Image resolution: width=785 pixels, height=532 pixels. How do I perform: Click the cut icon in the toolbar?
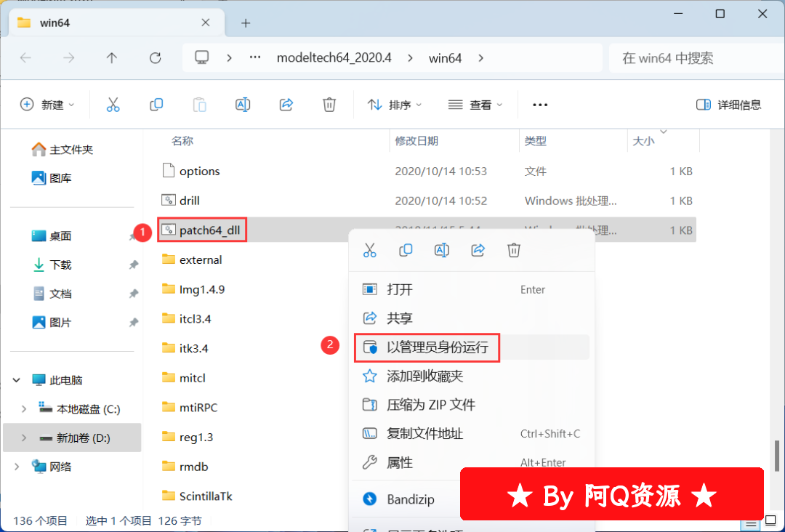click(113, 105)
